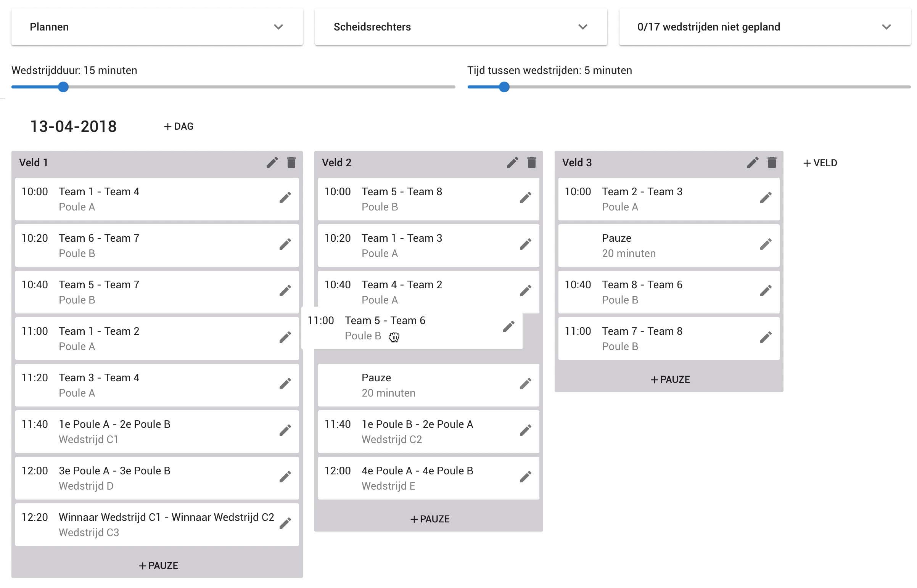This screenshot has width=917, height=588.
Task: Edit the dragged Team 5 - Team 6 match
Action: [x=508, y=327]
